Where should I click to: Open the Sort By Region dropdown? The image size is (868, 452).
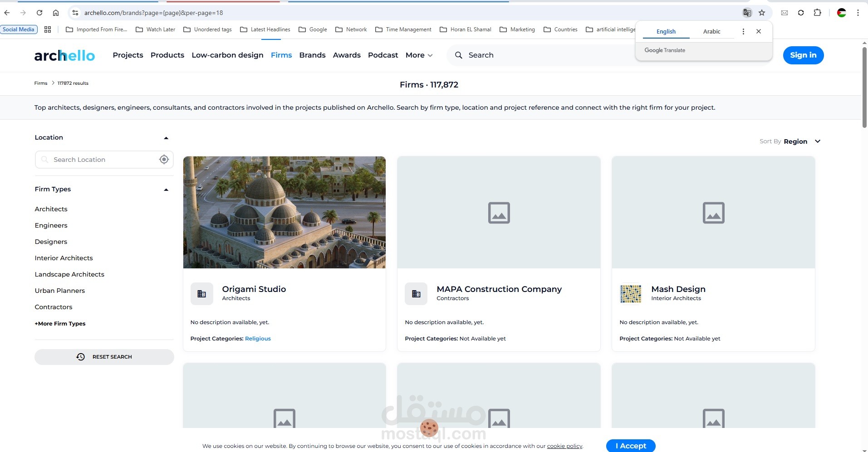[x=817, y=141]
